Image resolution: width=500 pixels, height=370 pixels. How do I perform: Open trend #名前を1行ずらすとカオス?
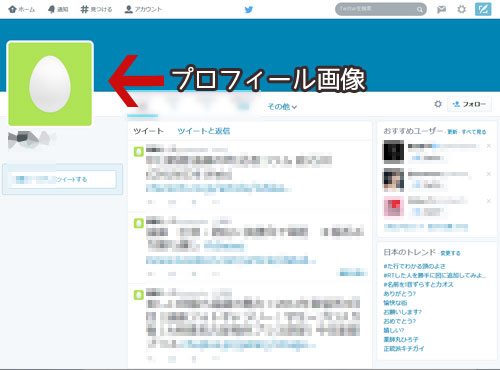pos(418,284)
